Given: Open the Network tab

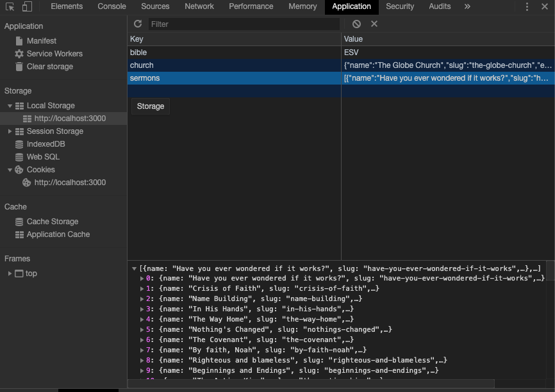Looking at the screenshot, I should pos(199,6).
